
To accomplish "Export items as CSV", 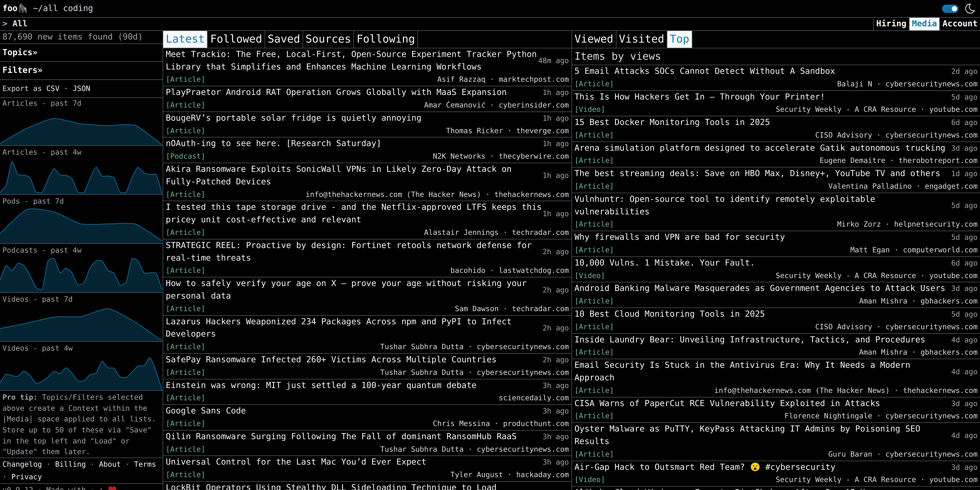I will (53, 88).
